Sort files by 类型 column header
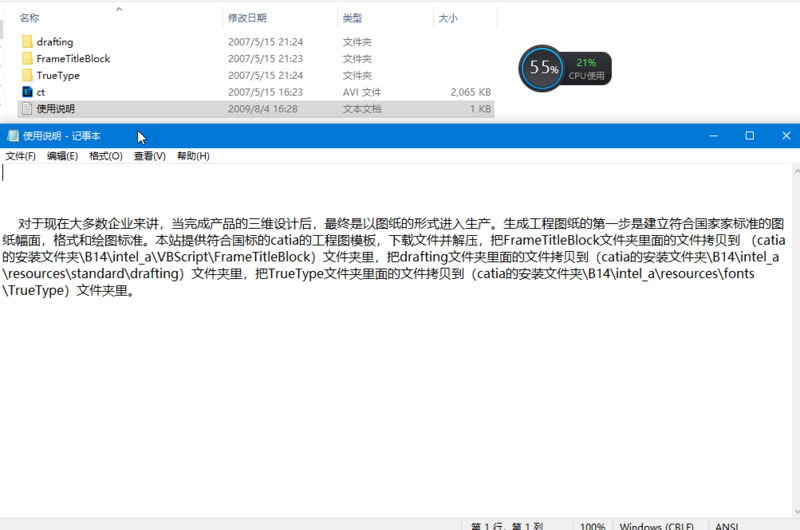 [x=352, y=18]
